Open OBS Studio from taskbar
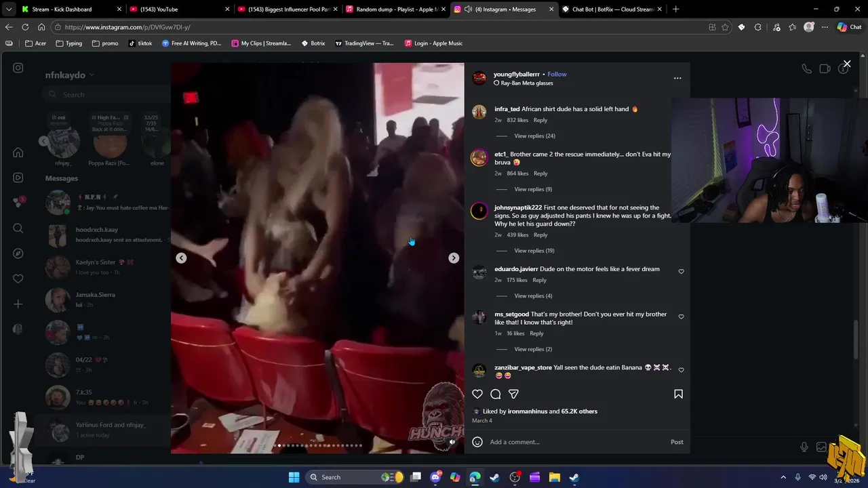 point(515,477)
